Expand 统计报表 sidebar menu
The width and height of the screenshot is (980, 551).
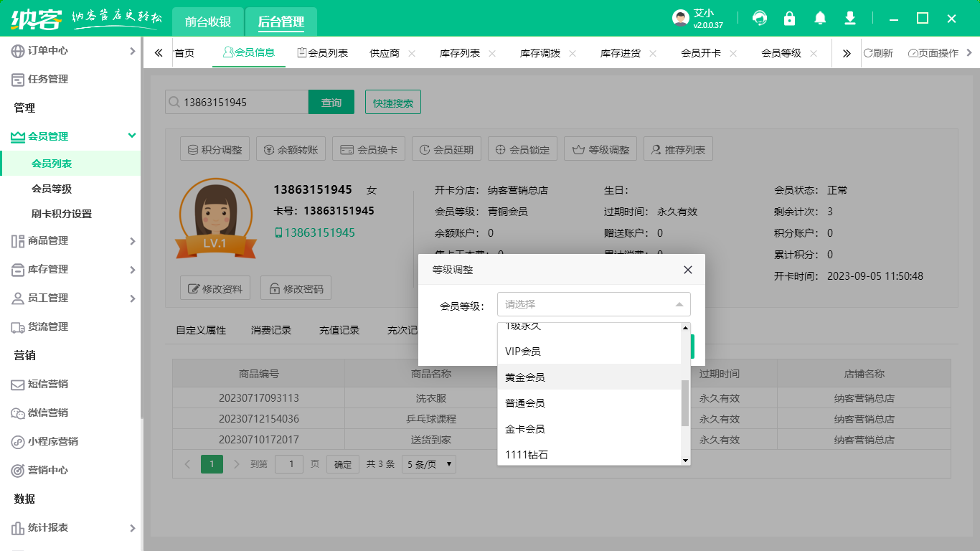click(70, 528)
